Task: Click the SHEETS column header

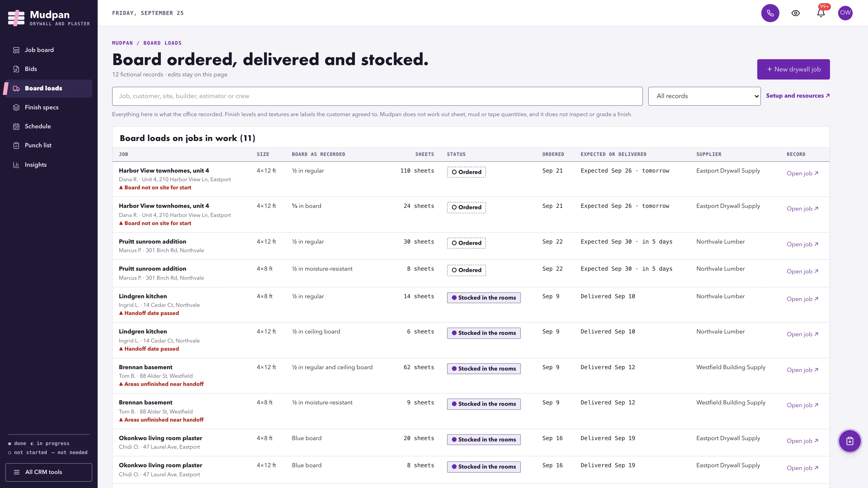Action: pyautogui.click(x=424, y=154)
